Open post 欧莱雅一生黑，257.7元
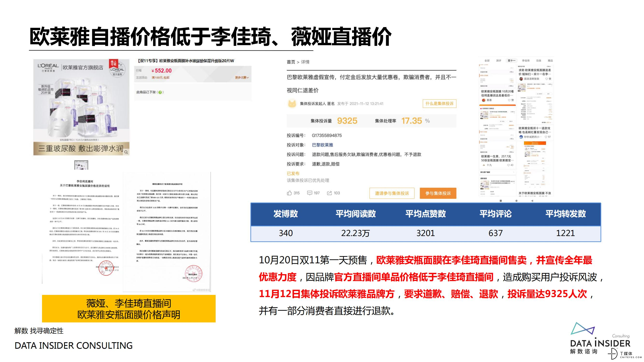 [x=497, y=158]
